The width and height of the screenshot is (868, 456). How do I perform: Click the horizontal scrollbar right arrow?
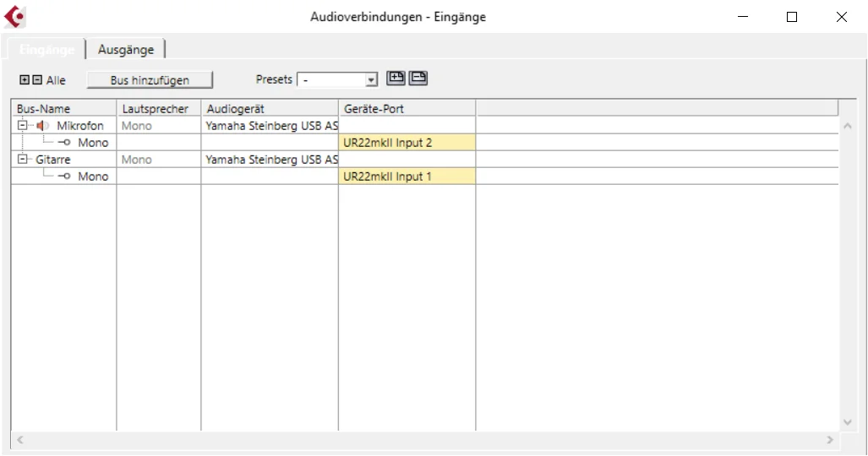[x=830, y=440]
